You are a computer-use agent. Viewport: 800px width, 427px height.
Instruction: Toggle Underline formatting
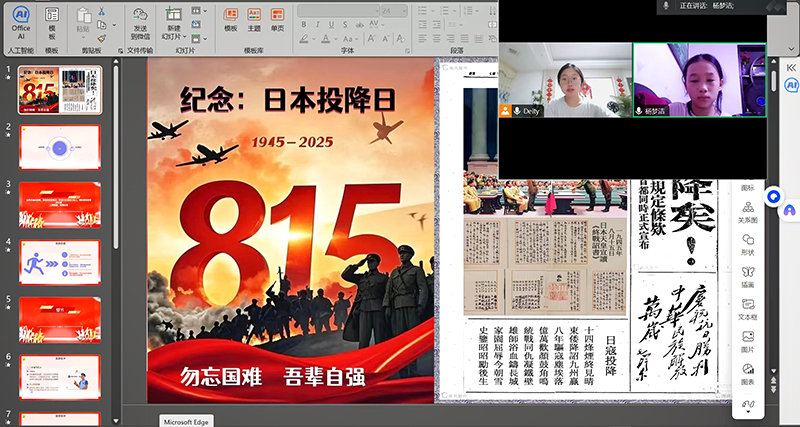coord(331,24)
